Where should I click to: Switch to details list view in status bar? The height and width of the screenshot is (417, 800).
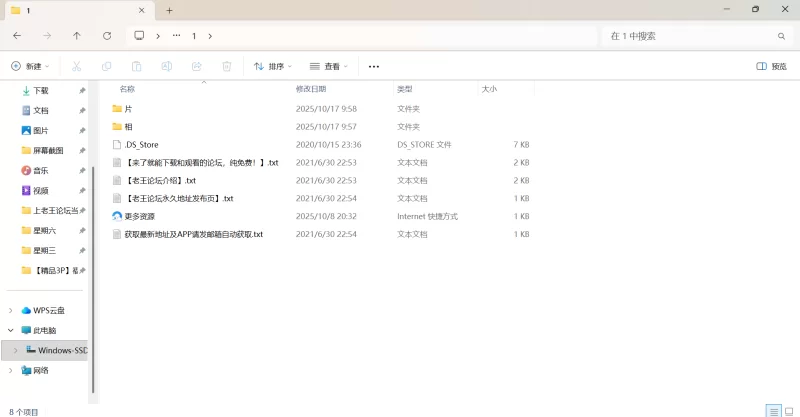point(772,410)
